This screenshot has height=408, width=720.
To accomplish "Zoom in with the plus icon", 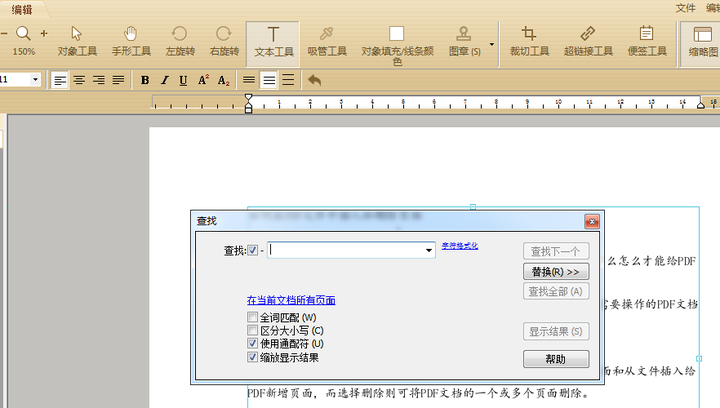I will (44, 34).
